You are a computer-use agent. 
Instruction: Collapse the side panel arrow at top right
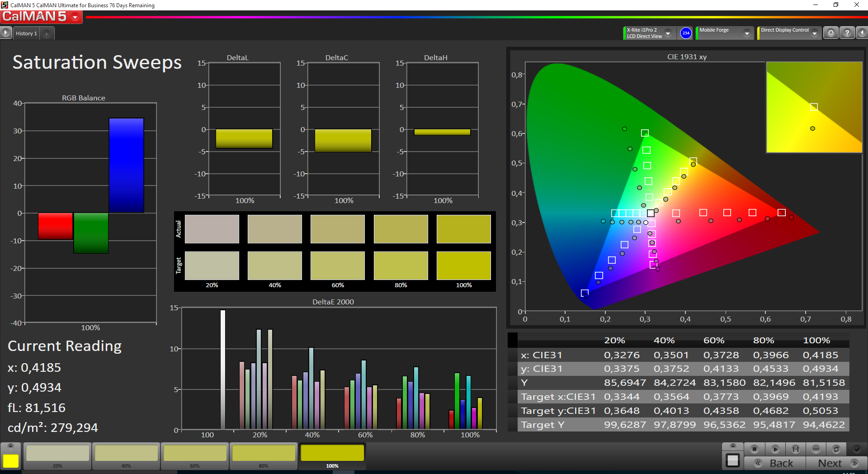tap(862, 33)
